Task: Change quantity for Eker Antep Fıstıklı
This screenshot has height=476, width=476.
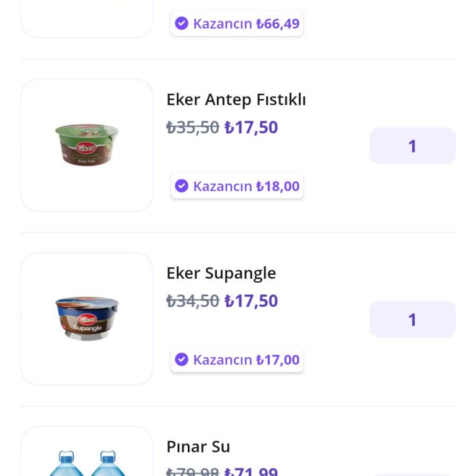Action: point(412,146)
